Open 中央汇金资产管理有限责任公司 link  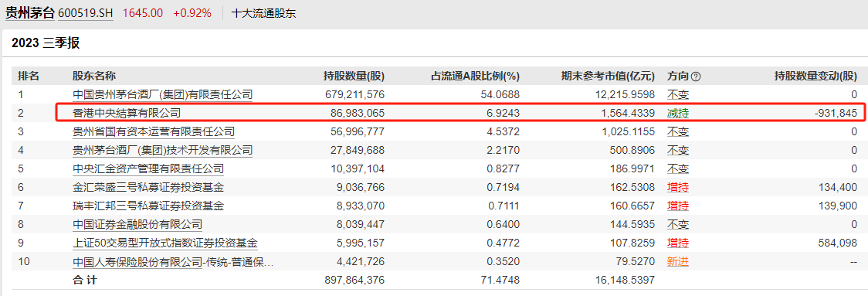pos(148,169)
